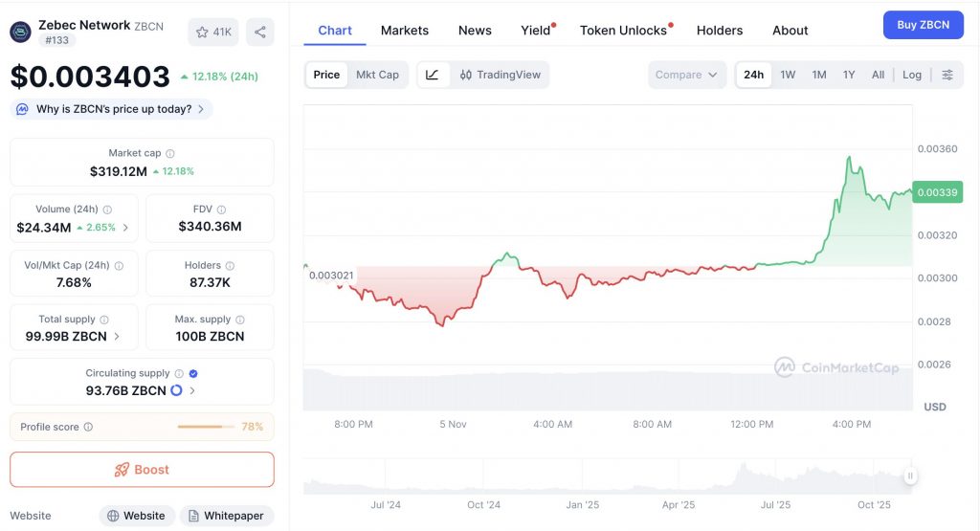Click the Total supply info icon

pyautogui.click(x=104, y=320)
